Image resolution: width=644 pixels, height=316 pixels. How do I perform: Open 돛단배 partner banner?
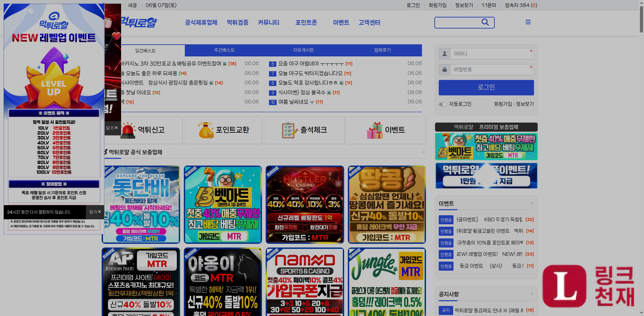click(x=141, y=205)
